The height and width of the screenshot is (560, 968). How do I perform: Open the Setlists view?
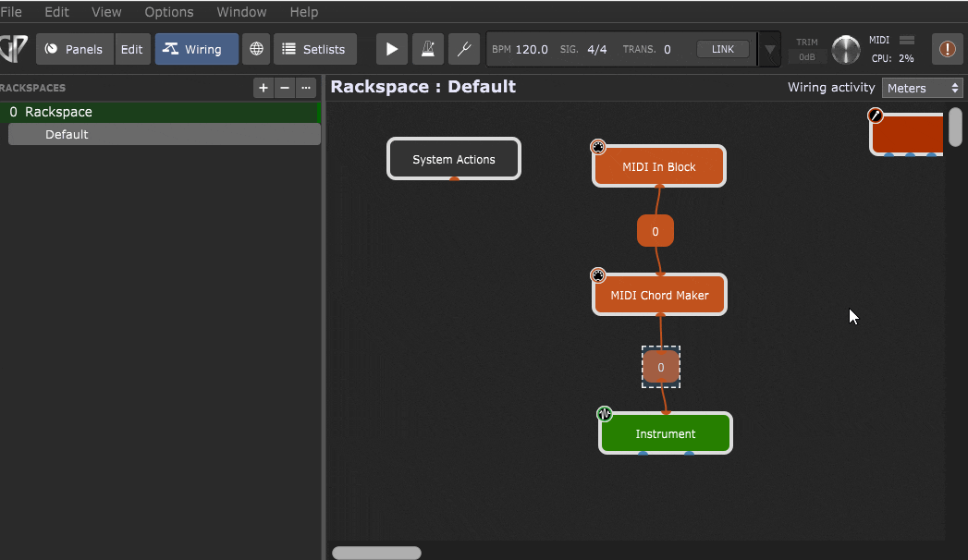315,49
